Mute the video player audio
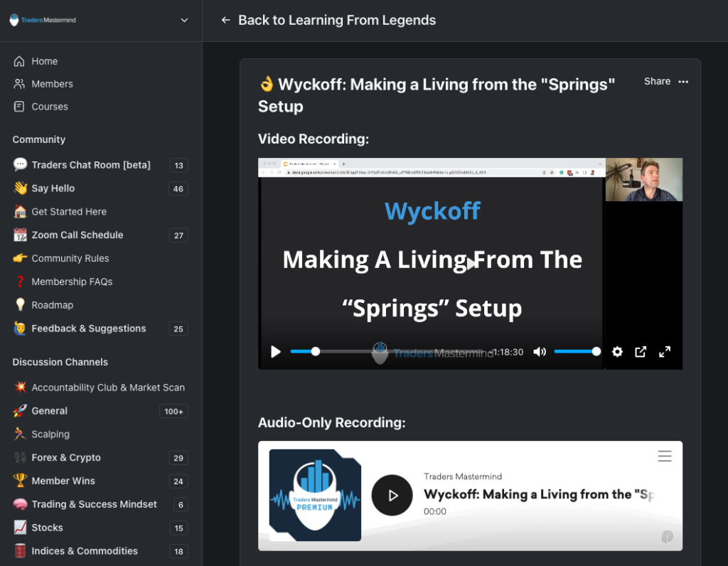The image size is (728, 566). [x=541, y=351]
